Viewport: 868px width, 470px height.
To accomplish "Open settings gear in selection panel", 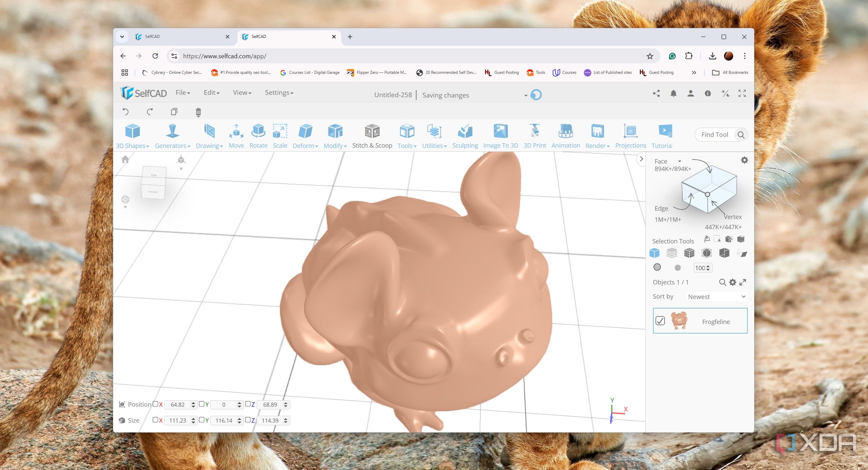I will click(744, 160).
